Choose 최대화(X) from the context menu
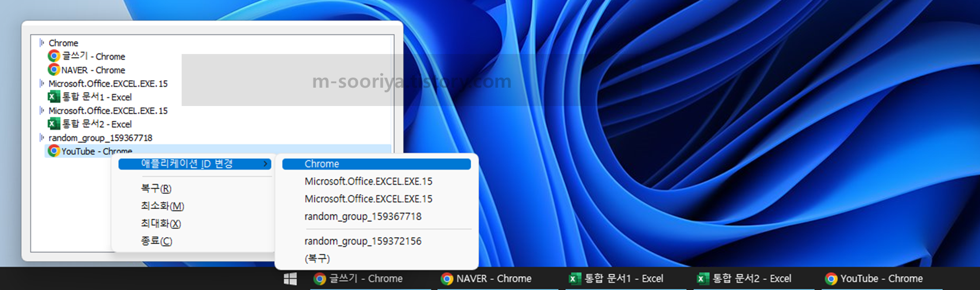The image size is (980, 290). click(194, 223)
